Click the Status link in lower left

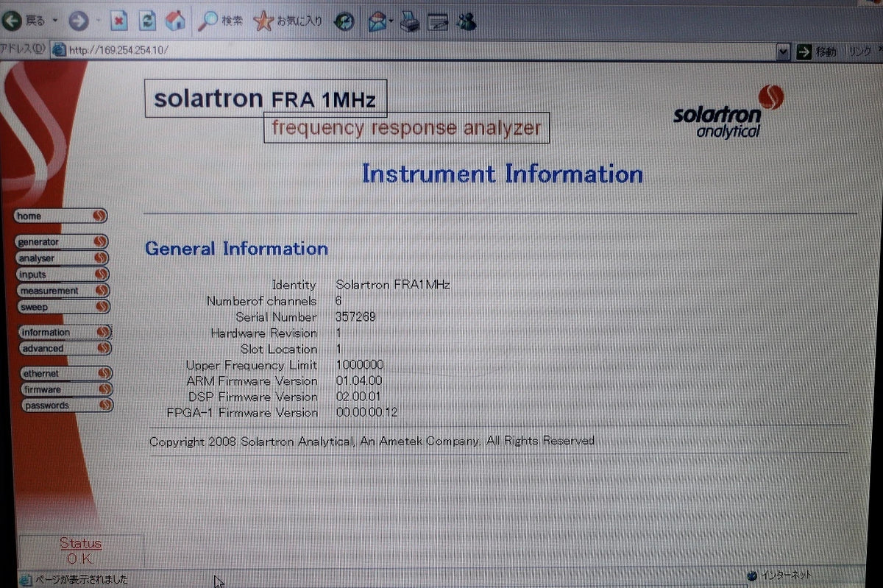pyautogui.click(x=81, y=544)
